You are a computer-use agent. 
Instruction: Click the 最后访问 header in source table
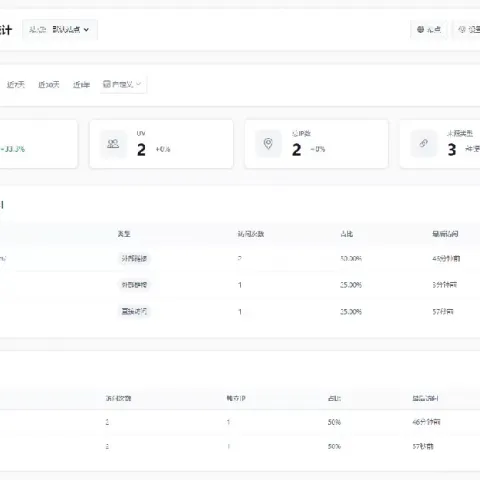coord(445,234)
